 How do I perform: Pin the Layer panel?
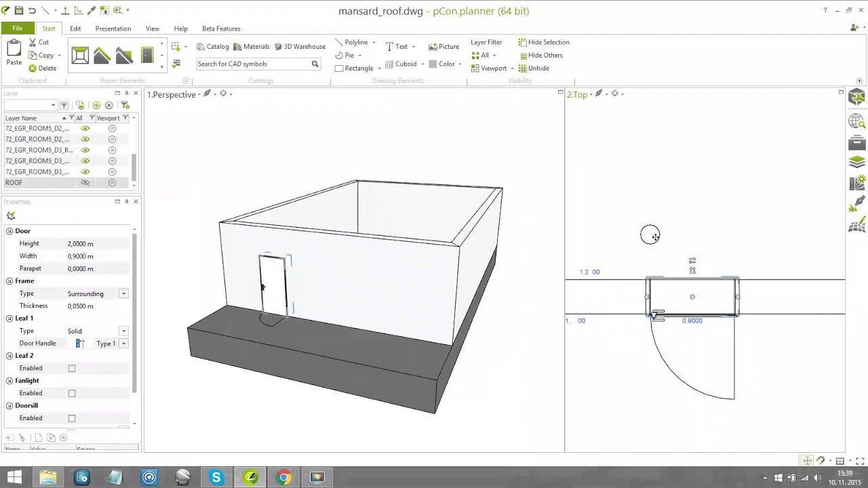[126, 93]
